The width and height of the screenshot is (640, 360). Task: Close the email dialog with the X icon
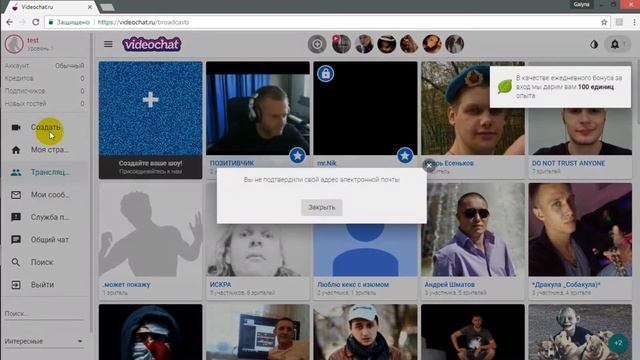point(429,166)
